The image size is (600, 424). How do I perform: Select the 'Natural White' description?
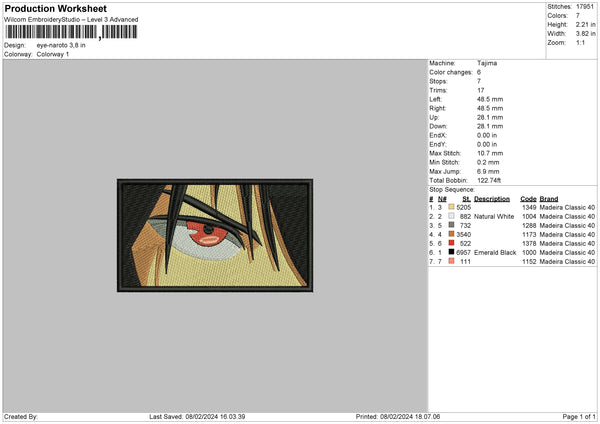pos(494,217)
